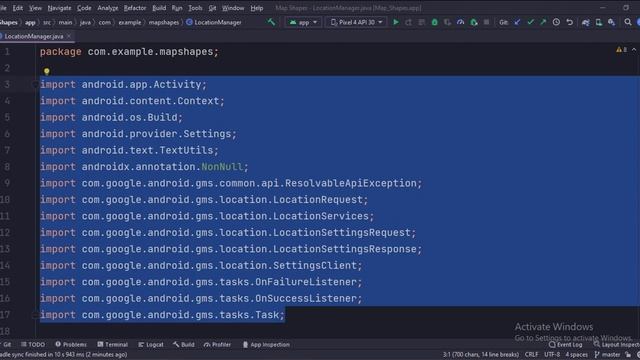Click the Git Commit checkmark icon
The width and height of the screenshot is (640, 360).
point(530,22)
